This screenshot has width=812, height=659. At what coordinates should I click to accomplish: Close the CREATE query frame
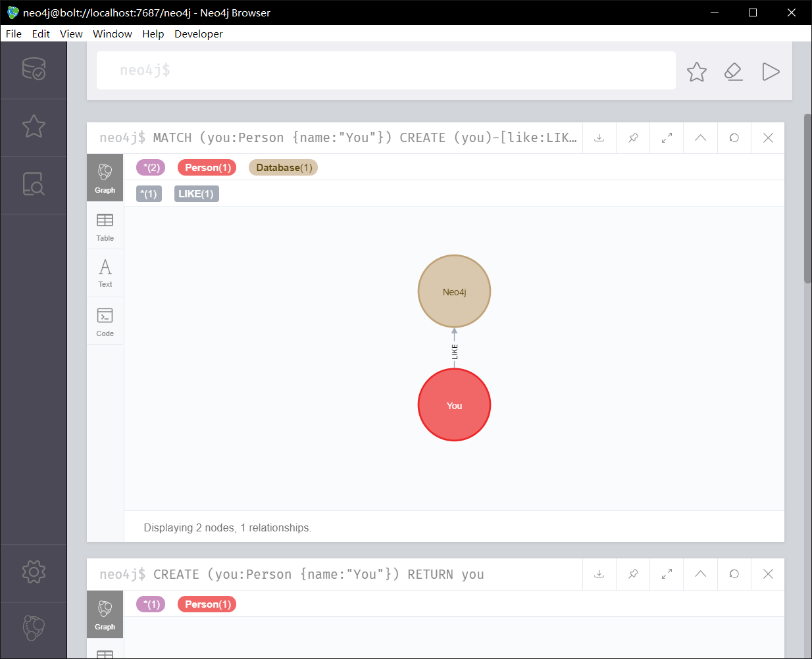[768, 574]
